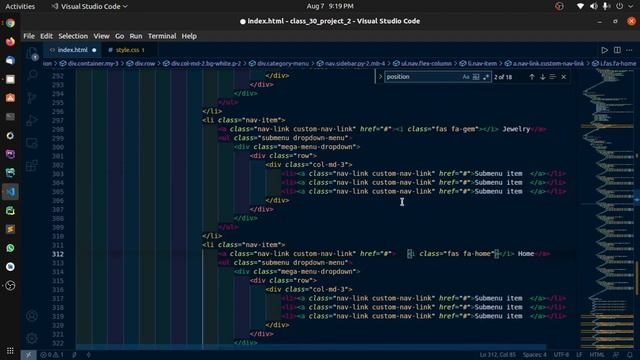Viewport: 640px width, 360px height.
Task: Go to next find match
Action: (x=542, y=77)
